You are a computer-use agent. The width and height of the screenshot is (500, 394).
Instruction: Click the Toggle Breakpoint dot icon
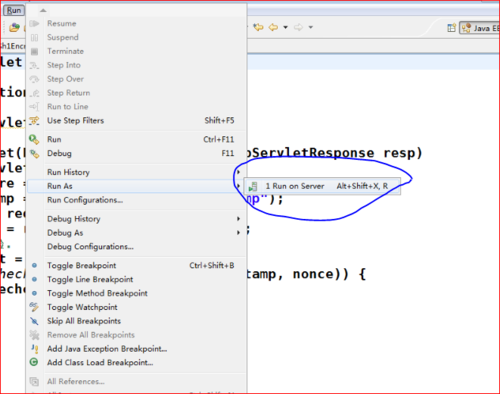[34, 266]
